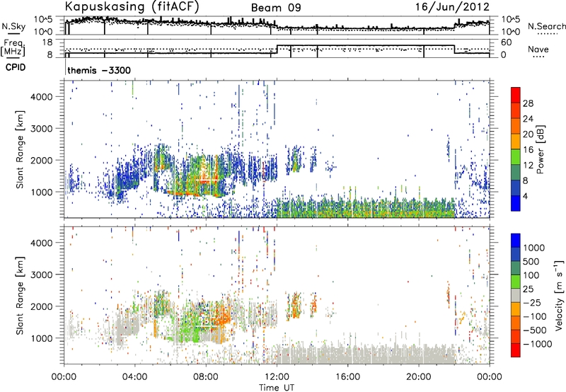The width and height of the screenshot is (566, 392).
Task: Select the CPID row label
Action: tap(16, 67)
